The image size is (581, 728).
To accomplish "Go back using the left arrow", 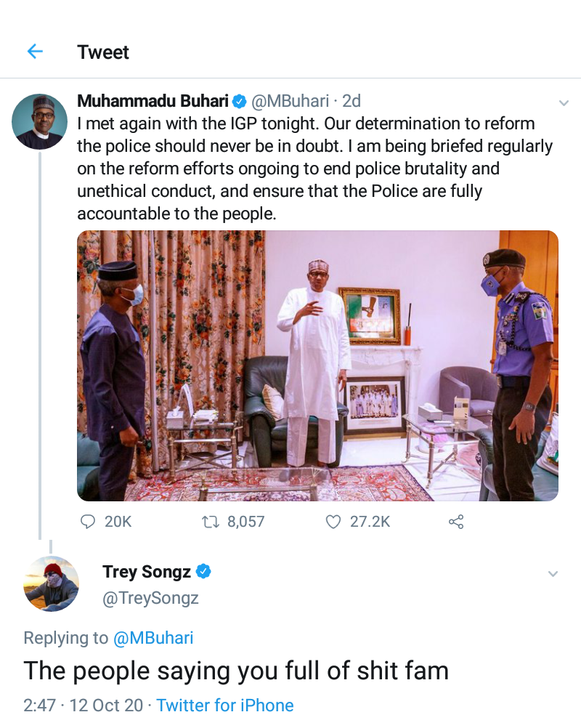I will [35, 52].
